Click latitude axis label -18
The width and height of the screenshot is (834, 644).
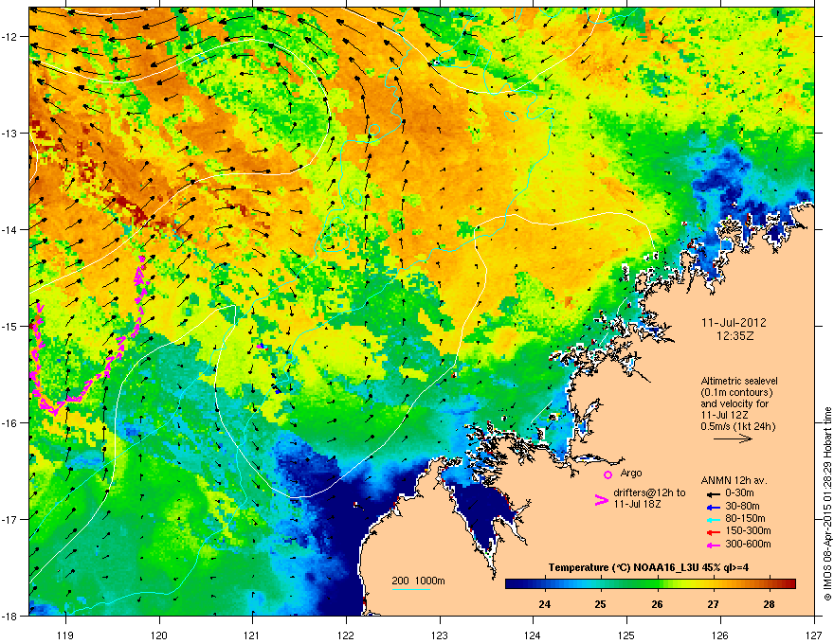point(10,616)
